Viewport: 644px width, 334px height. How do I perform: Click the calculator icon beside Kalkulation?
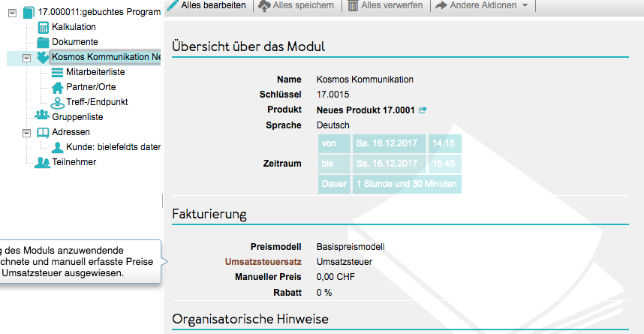click(44, 27)
